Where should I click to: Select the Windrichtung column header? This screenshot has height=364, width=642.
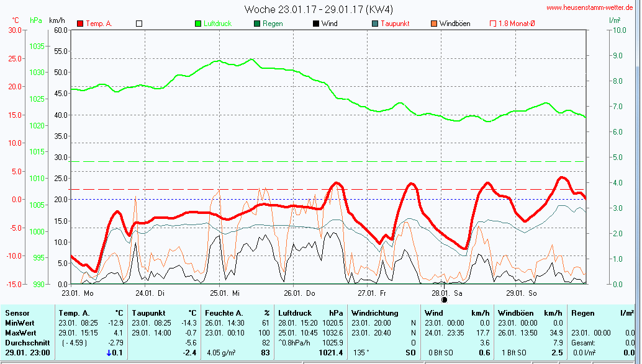(374, 313)
